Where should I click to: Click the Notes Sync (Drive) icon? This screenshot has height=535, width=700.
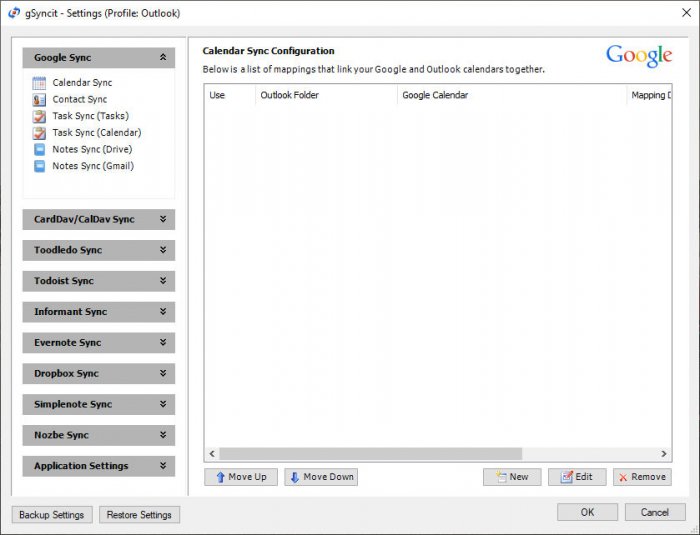(39, 149)
